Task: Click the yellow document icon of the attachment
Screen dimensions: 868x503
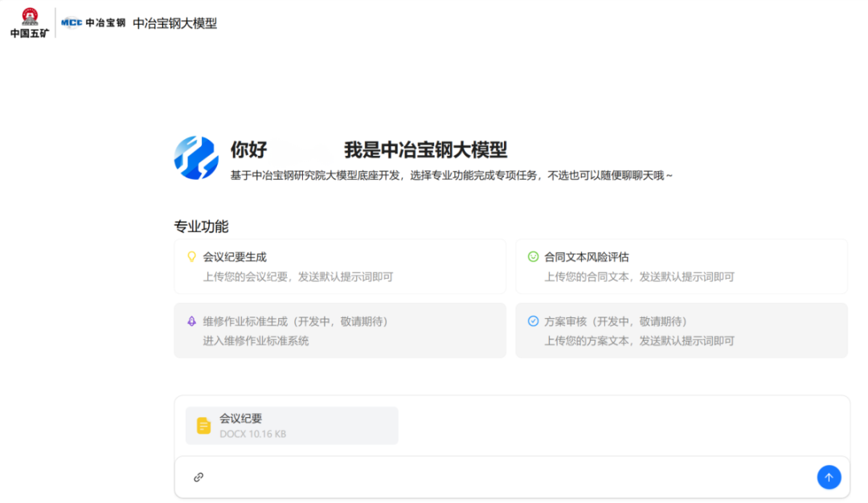Action: coord(203,426)
